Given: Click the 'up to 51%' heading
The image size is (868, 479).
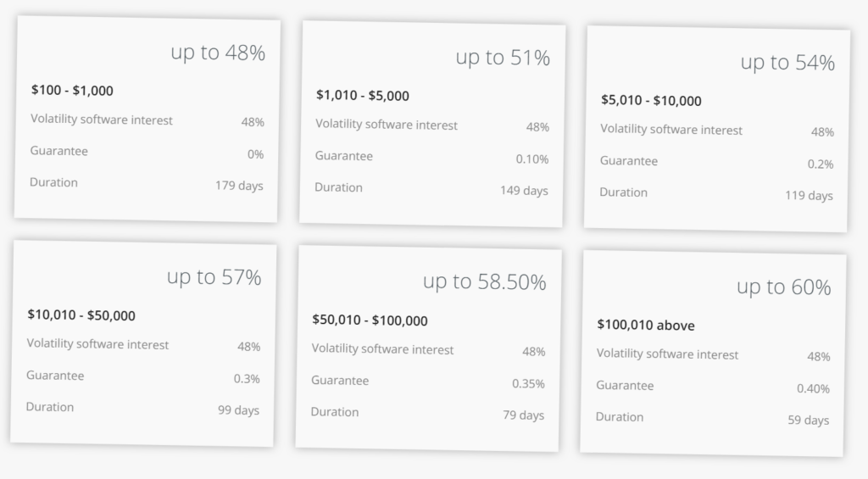Looking at the screenshot, I should pos(503,58).
